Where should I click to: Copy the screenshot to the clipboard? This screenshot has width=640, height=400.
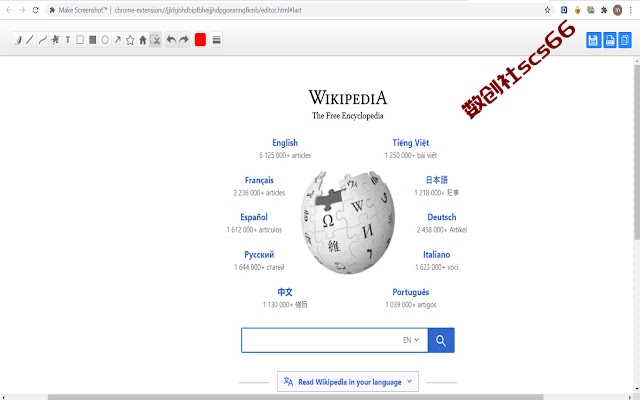625,40
